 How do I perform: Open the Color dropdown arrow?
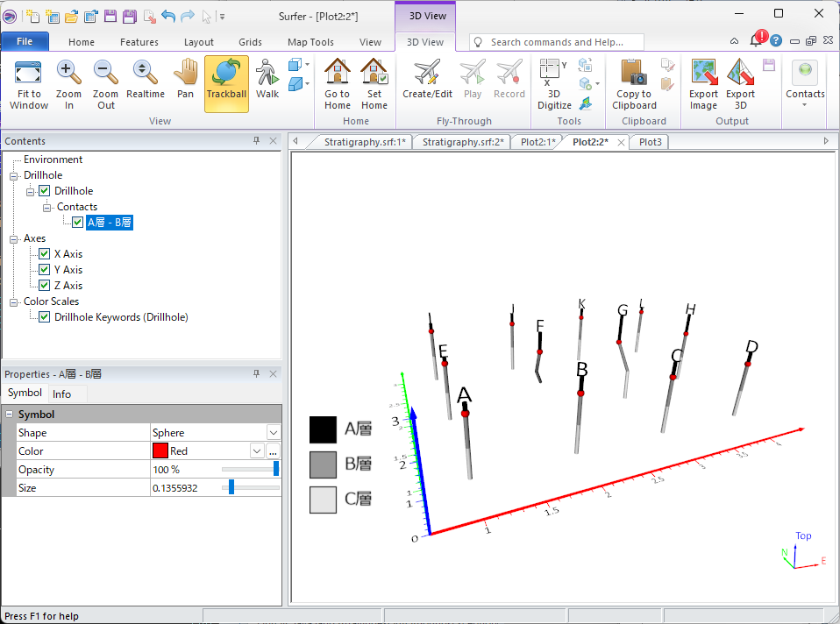click(x=257, y=451)
